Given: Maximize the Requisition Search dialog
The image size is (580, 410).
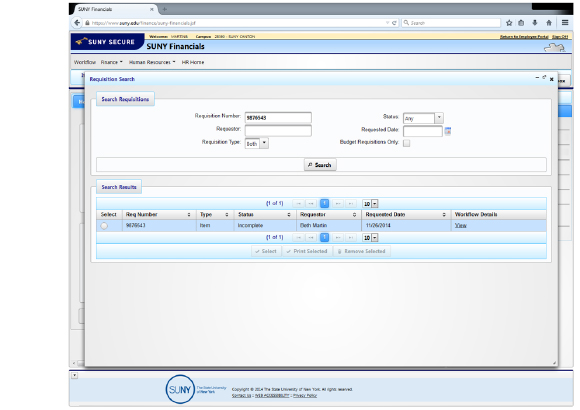Looking at the screenshot, I should coord(544,78).
